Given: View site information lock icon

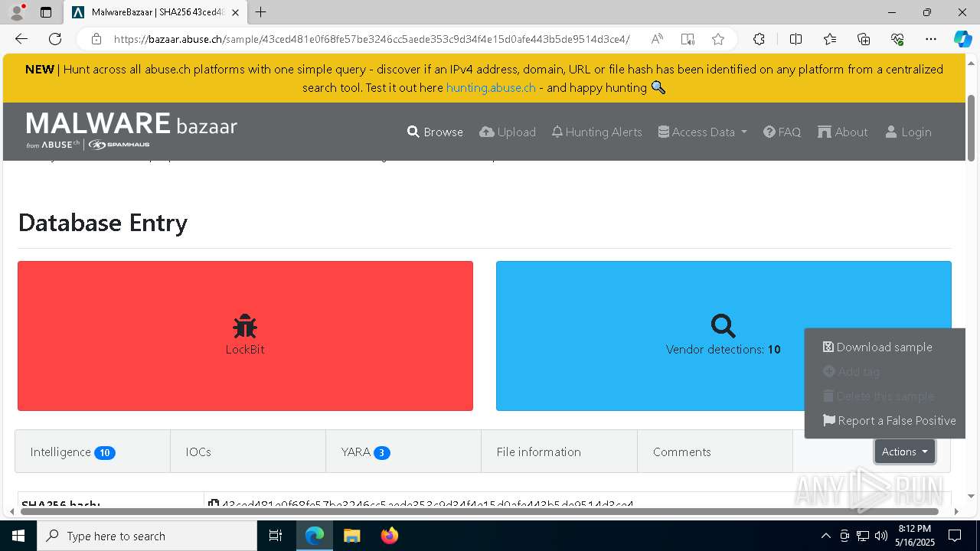Looking at the screenshot, I should coord(96,39).
